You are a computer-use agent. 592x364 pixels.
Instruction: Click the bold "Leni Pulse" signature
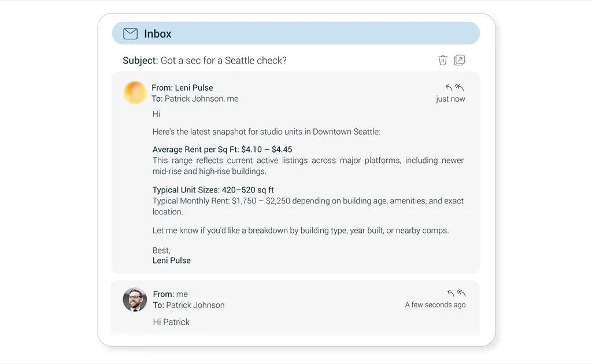(x=171, y=261)
